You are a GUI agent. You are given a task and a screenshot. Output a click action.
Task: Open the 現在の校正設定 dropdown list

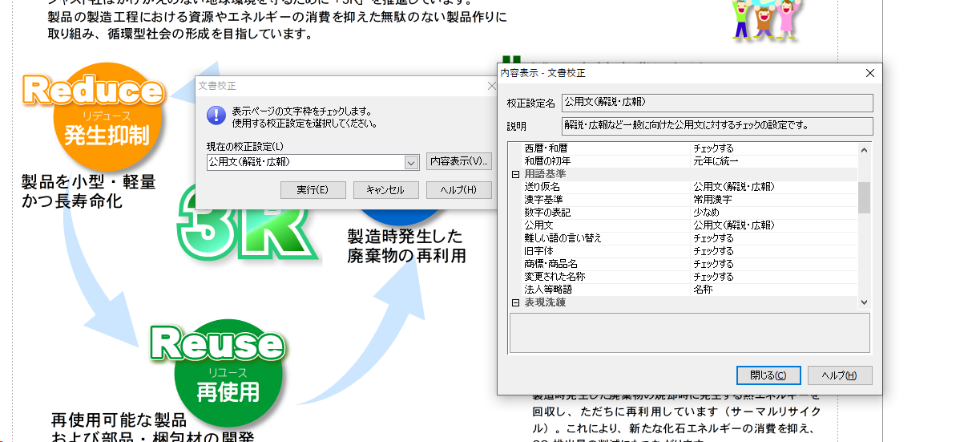tap(411, 162)
